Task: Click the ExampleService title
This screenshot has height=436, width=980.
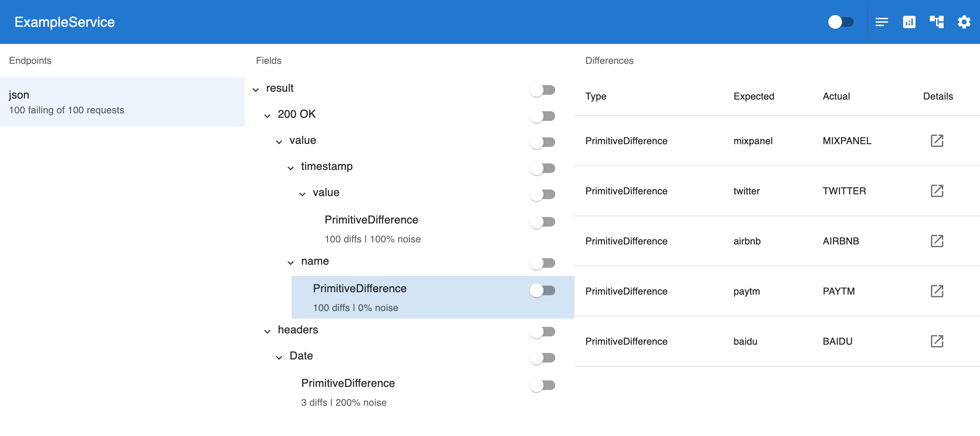Action: (x=65, y=22)
